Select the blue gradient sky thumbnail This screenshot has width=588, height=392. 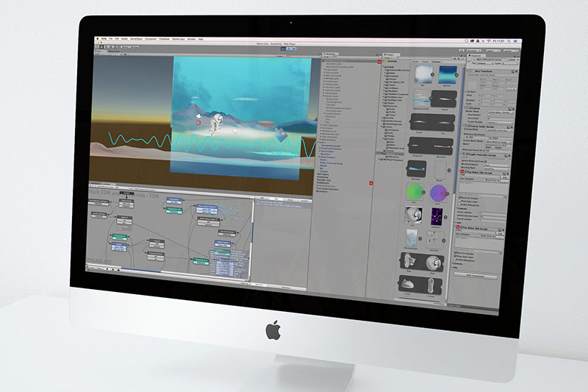448,75
